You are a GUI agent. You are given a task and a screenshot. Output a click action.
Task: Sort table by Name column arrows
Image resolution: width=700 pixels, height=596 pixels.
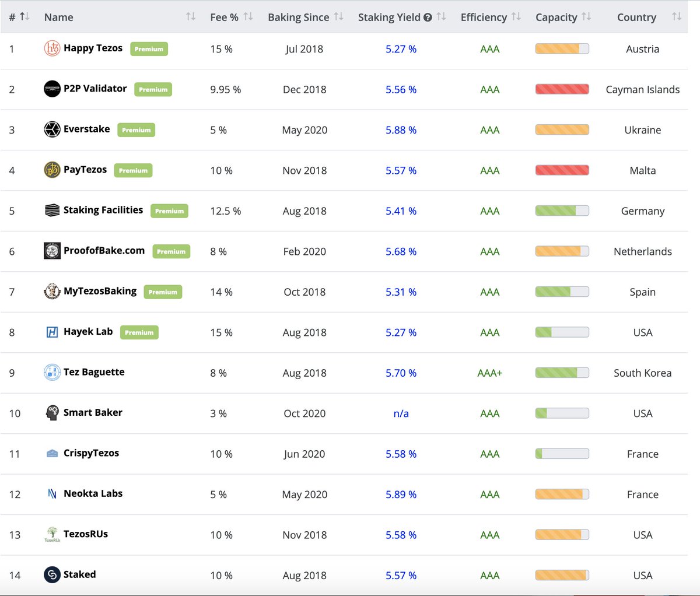pos(191,17)
